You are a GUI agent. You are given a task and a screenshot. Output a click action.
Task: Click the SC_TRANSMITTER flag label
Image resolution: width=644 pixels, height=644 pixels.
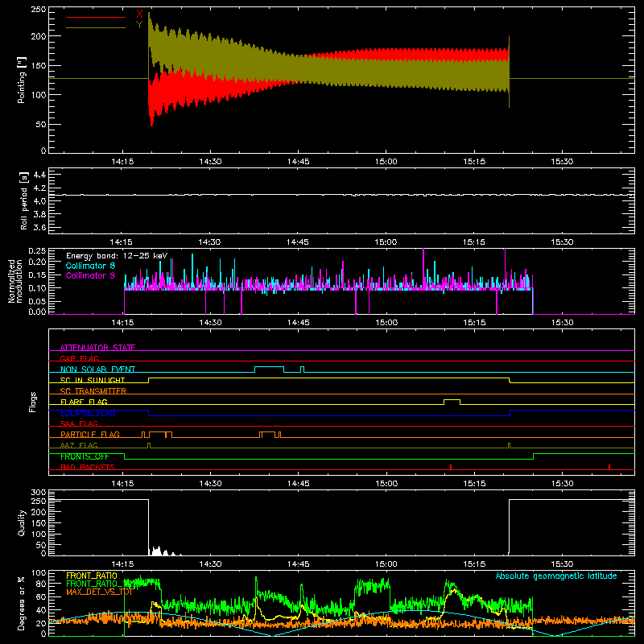93,390
